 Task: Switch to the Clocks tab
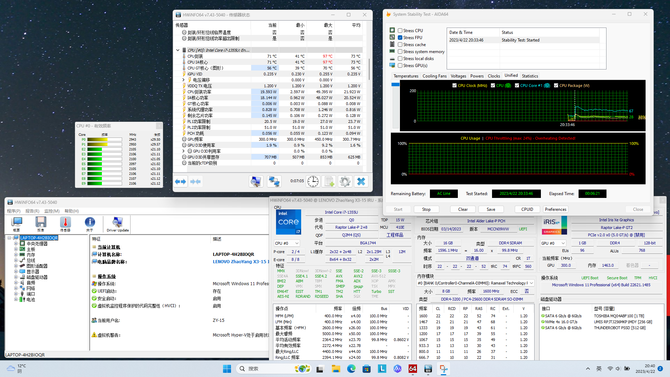point(494,76)
